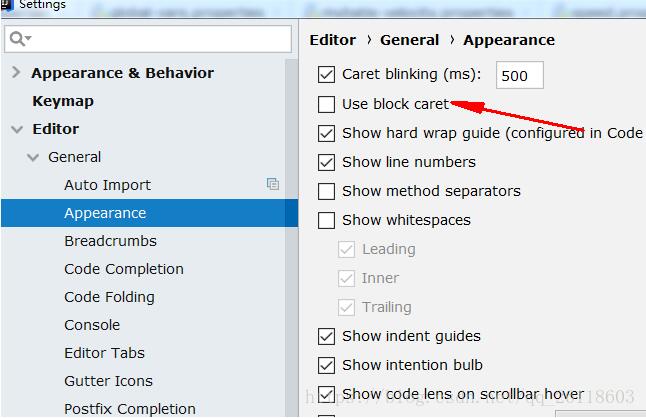Viewport: 646px width, 418px height.
Task: Click the copy icon beside Auto Import
Action: point(273,184)
